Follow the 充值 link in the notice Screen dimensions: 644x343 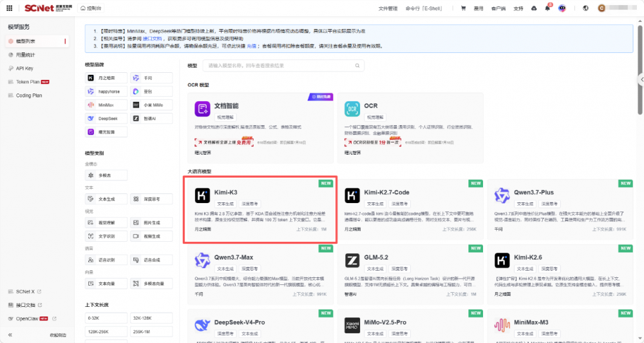pyautogui.click(x=251, y=46)
